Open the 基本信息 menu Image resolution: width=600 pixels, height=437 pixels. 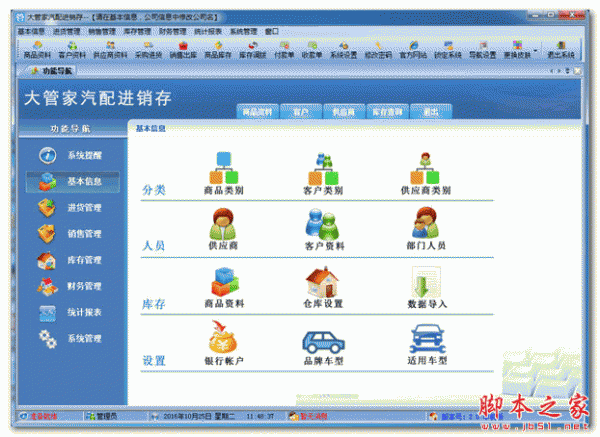31,31
